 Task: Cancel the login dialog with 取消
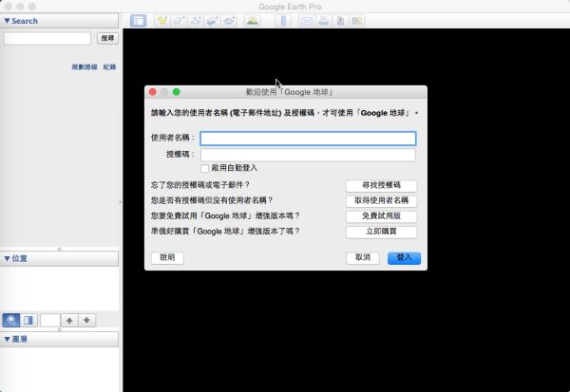click(363, 257)
